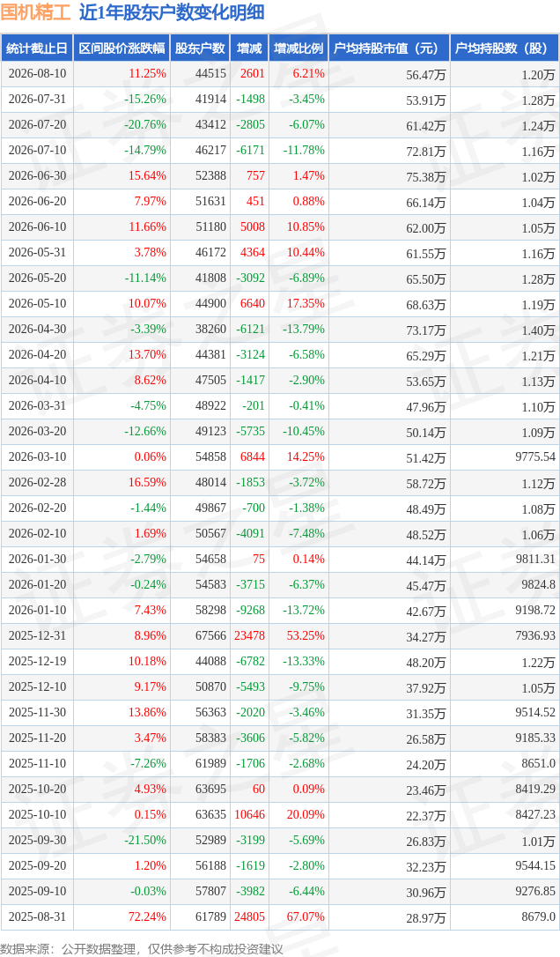Click the 23478 increase value
The width and height of the screenshot is (560, 957).
coord(249,635)
